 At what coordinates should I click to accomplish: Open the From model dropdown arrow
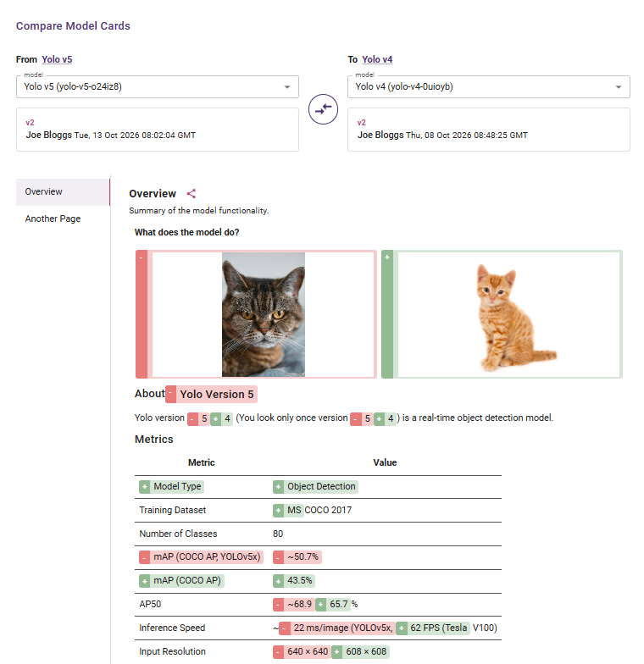pyautogui.click(x=286, y=86)
